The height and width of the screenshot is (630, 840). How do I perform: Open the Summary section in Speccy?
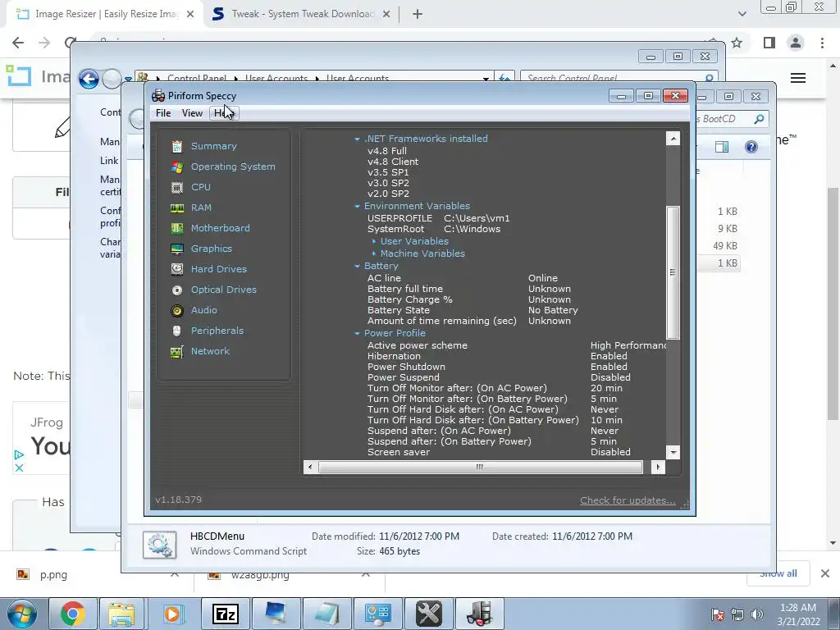coord(213,146)
